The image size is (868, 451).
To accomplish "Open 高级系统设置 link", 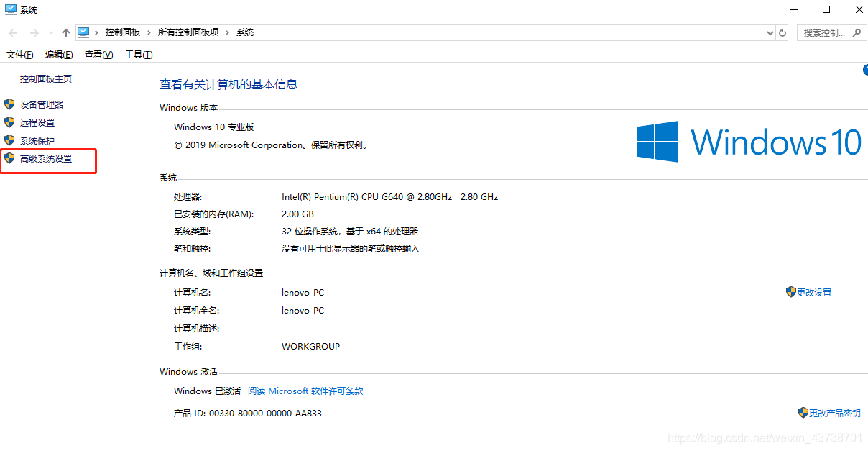I will [46, 158].
